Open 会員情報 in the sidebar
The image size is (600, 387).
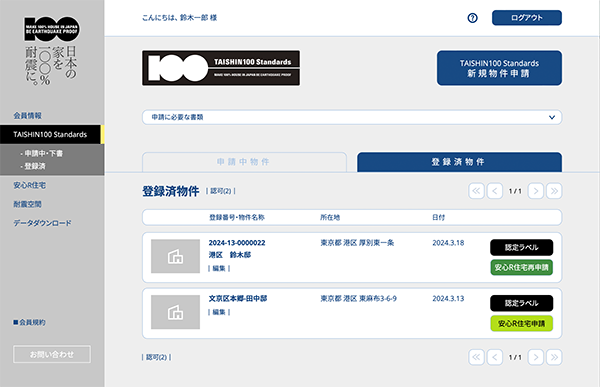pos(28,116)
